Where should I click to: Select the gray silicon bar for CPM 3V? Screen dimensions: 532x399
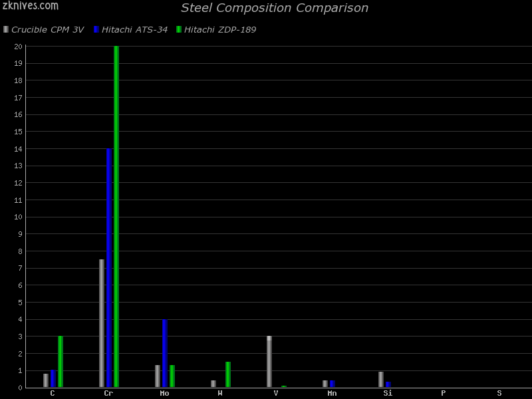pyautogui.click(x=381, y=379)
